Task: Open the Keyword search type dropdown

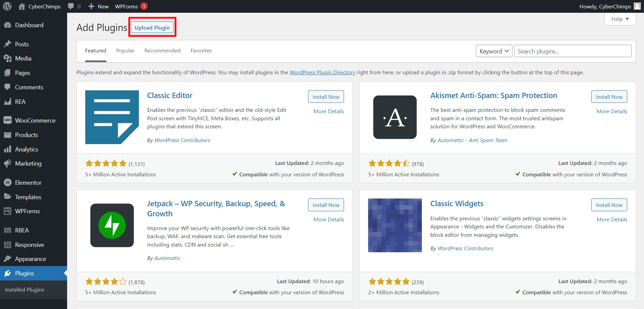Action: click(494, 51)
